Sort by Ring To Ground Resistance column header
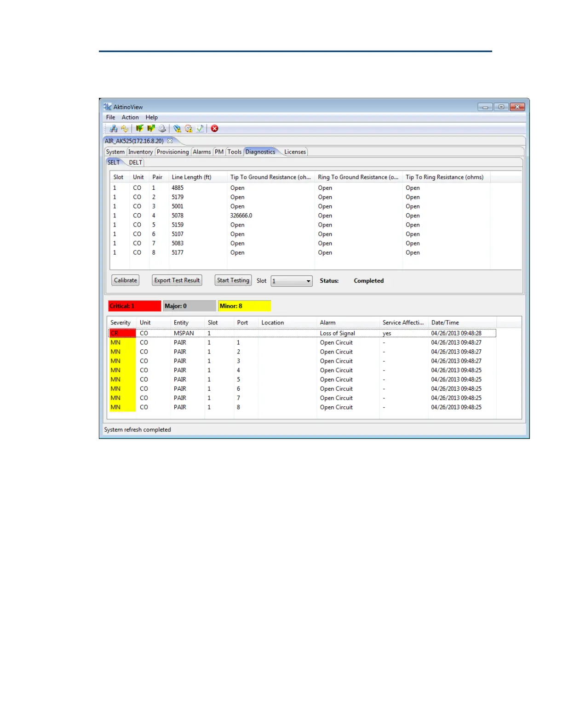Image resolution: width=563 pixels, height=728 pixels. [x=359, y=177]
